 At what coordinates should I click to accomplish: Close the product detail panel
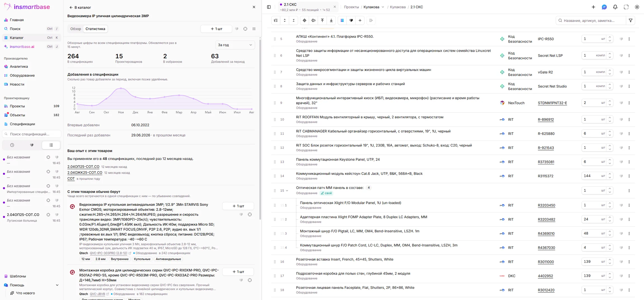tap(254, 7)
